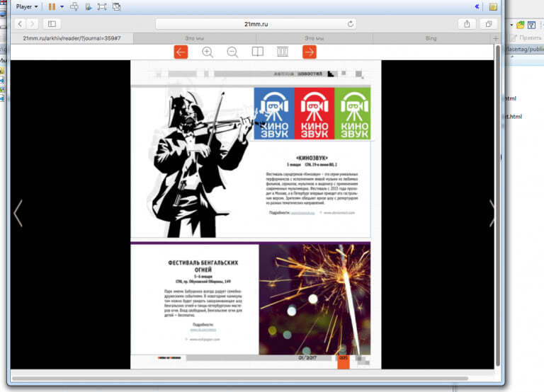
Task: Click the Фестиваль бенгальских огней heading
Action: tap(203, 266)
